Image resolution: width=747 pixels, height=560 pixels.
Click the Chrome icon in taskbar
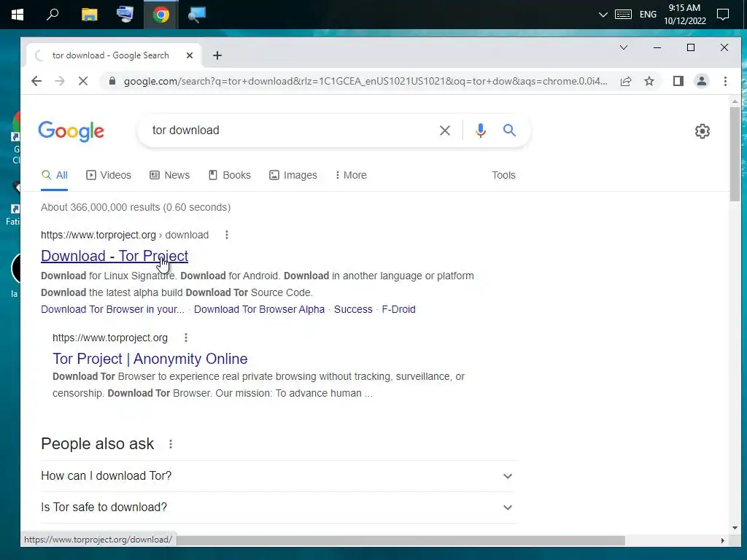(161, 15)
